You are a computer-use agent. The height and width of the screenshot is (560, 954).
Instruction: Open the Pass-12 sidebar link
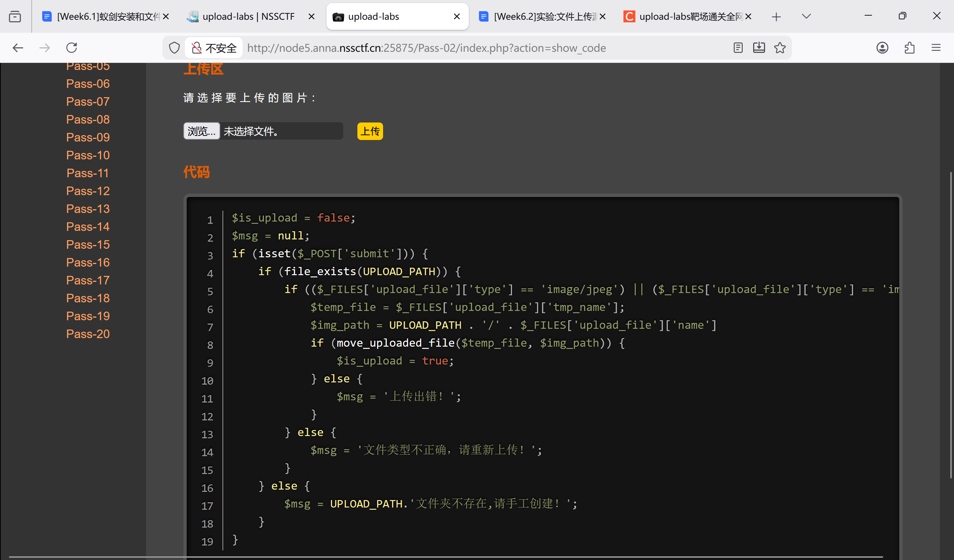pyautogui.click(x=88, y=191)
